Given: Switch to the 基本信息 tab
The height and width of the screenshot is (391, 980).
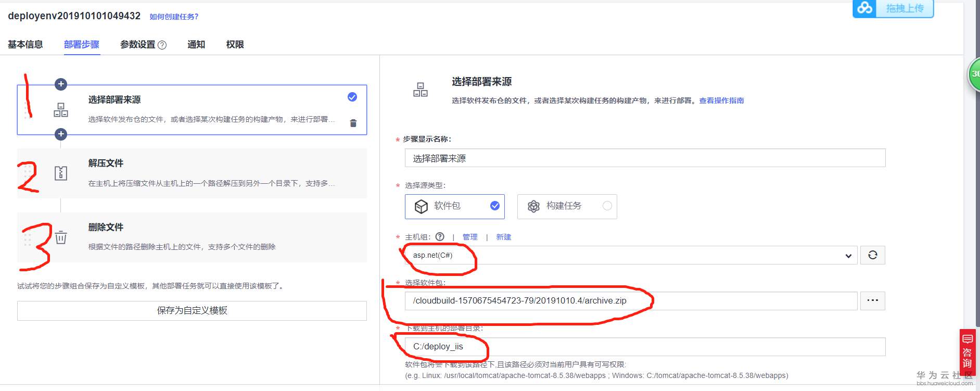Looking at the screenshot, I should (26, 45).
